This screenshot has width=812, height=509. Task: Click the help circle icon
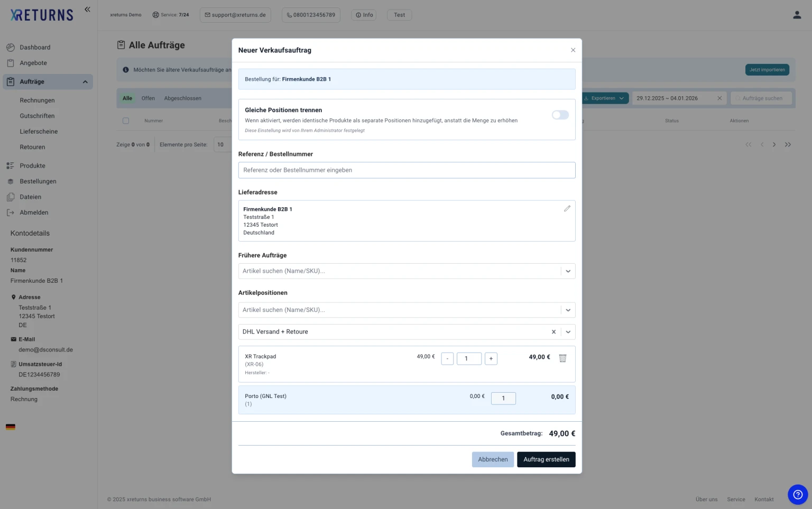(797, 495)
